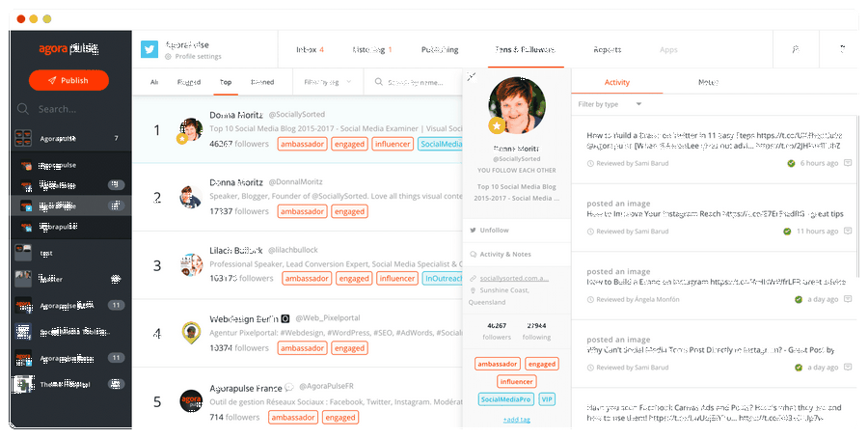This screenshot has width=868, height=438.
Task: Switch to the Listening tab
Action: click(372, 49)
